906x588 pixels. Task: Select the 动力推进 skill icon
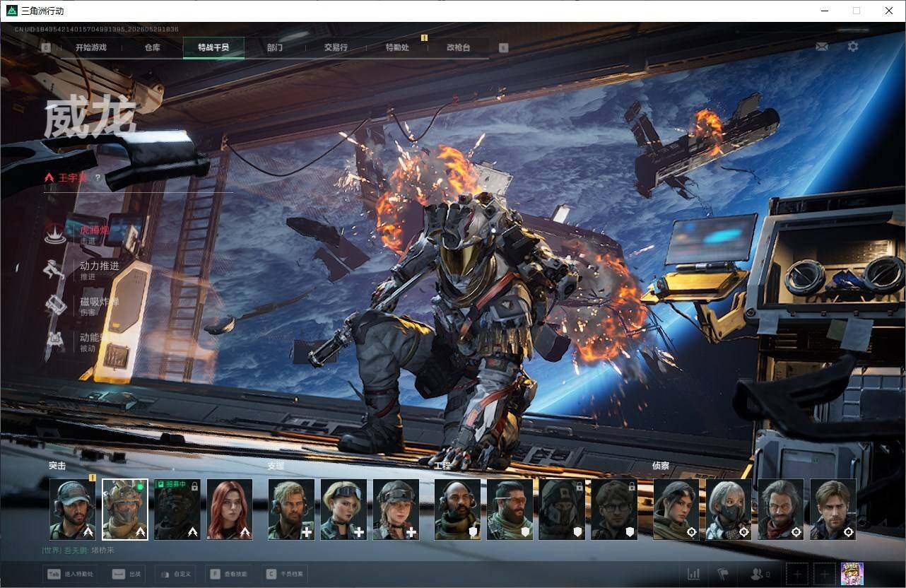pos(55,270)
